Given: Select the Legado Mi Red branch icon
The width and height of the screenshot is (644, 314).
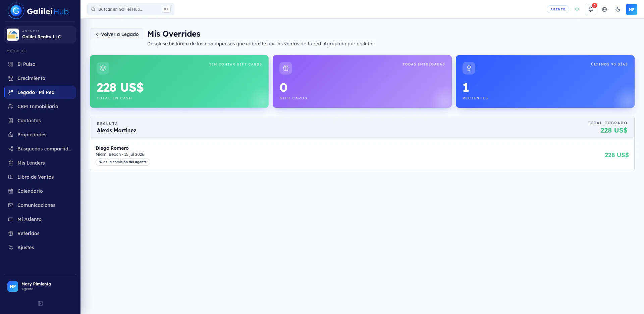Looking at the screenshot, I should (x=11, y=92).
